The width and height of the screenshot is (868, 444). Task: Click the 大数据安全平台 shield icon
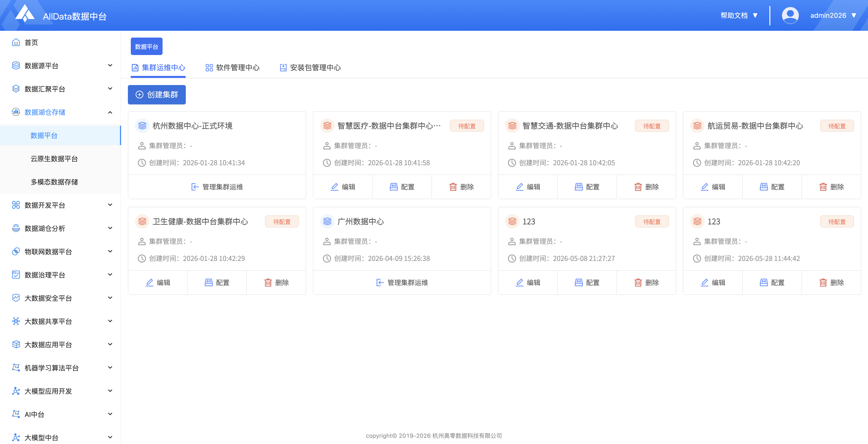(x=16, y=298)
